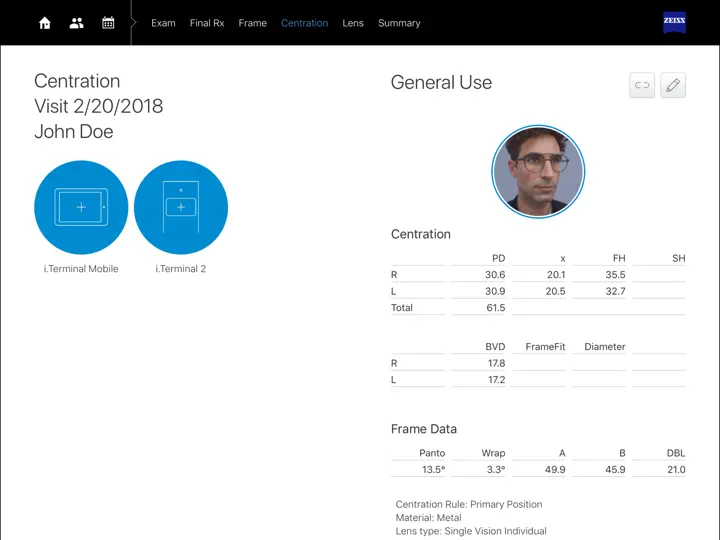Click the Diameter column header

tap(605, 347)
